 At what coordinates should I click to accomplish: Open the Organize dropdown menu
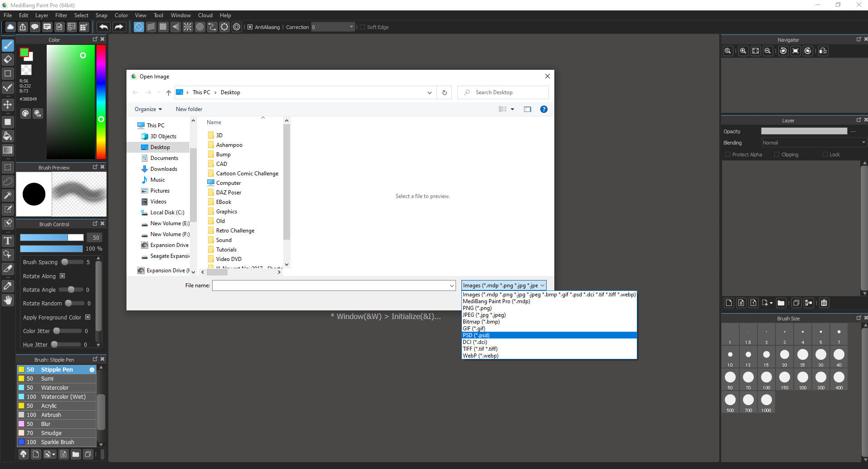(x=148, y=109)
